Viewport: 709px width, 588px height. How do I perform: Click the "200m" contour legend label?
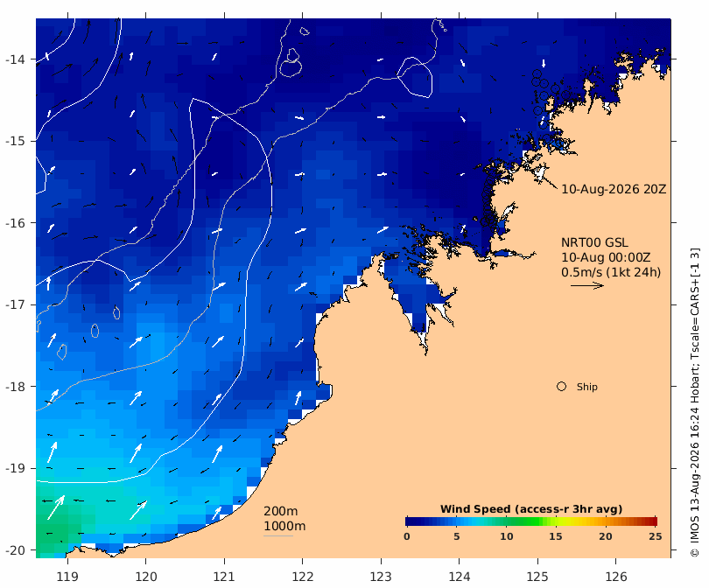pyautogui.click(x=280, y=511)
